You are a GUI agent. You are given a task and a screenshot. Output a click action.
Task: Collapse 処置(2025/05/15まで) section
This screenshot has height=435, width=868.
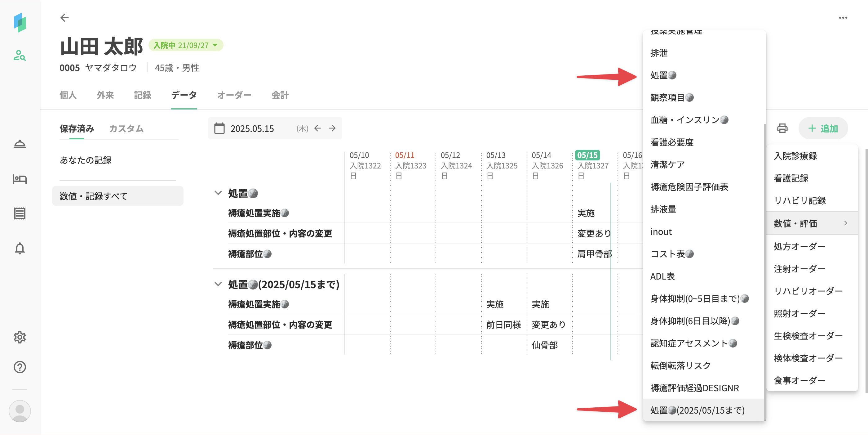click(218, 284)
